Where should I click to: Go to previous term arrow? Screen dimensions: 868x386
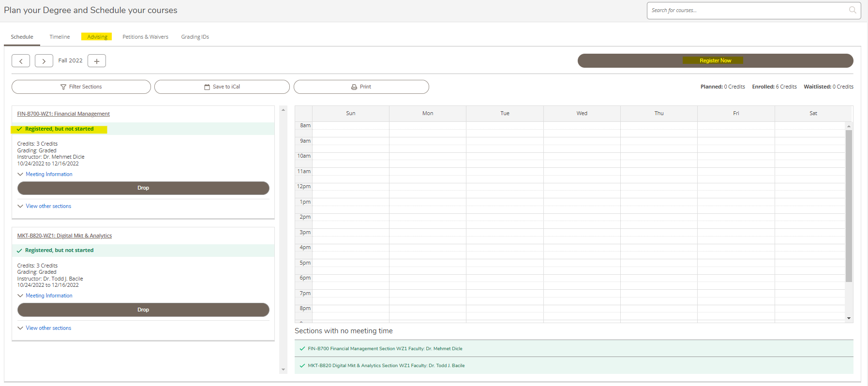[21, 61]
